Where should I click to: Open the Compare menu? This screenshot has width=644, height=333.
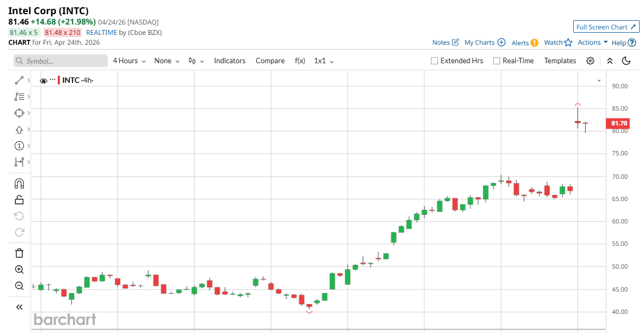coord(270,61)
